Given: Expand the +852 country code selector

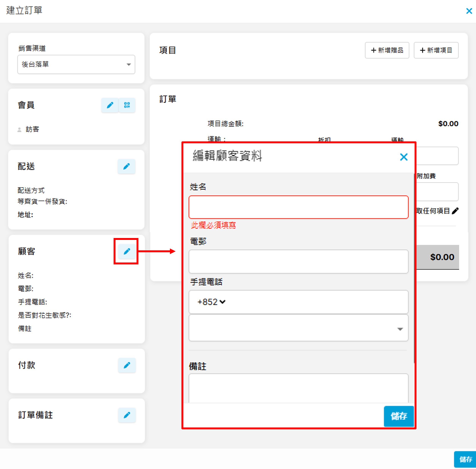Looking at the screenshot, I should coord(212,302).
